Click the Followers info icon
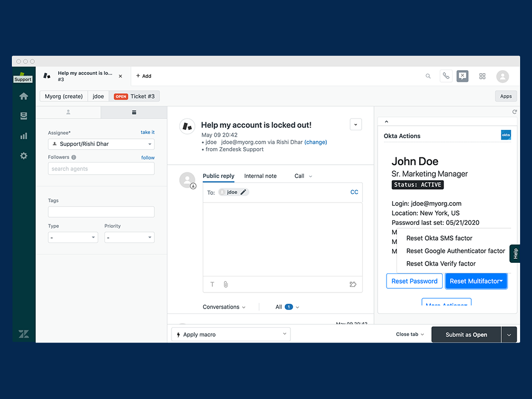Screen dimensions: 532x399 click(x=74, y=157)
